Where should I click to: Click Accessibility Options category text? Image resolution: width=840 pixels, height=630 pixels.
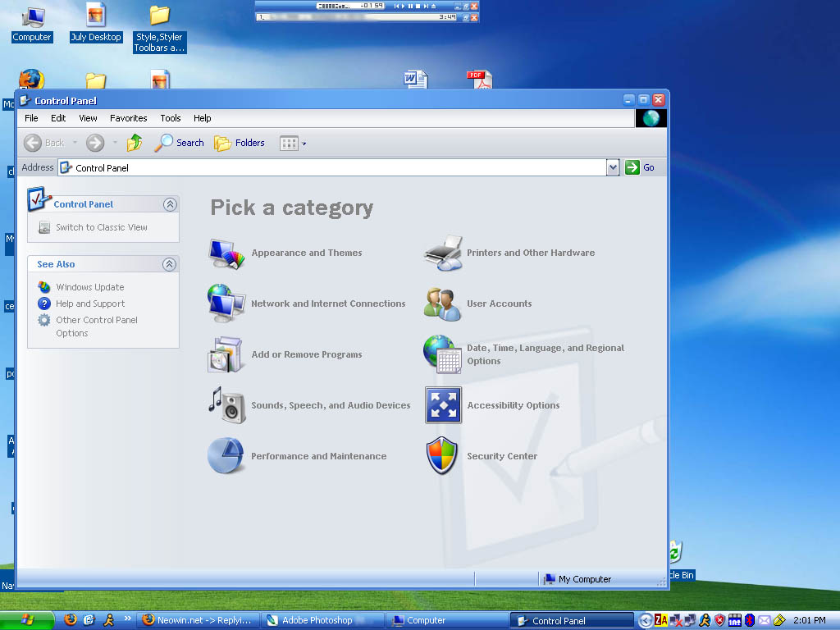pos(514,405)
